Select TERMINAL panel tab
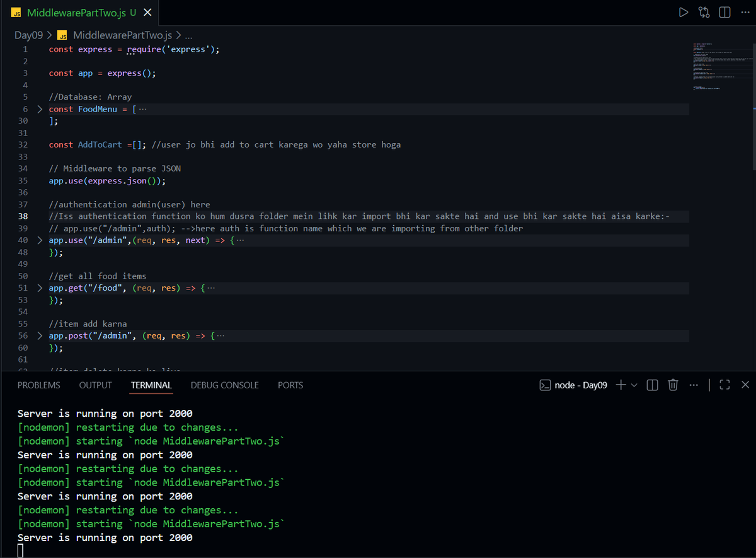Image resolution: width=756 pixels, height=558 pixels. pos(151,385)
